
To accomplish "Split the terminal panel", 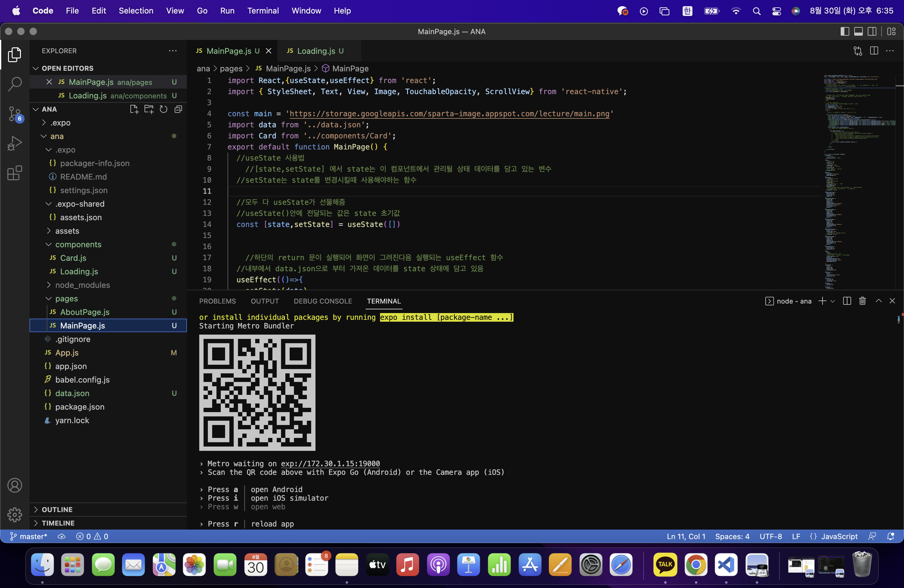I will (847, 301).
